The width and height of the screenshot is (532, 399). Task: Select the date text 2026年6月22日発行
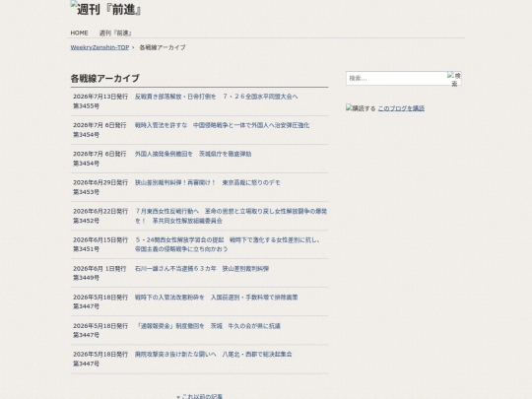[x=100, y=212]
